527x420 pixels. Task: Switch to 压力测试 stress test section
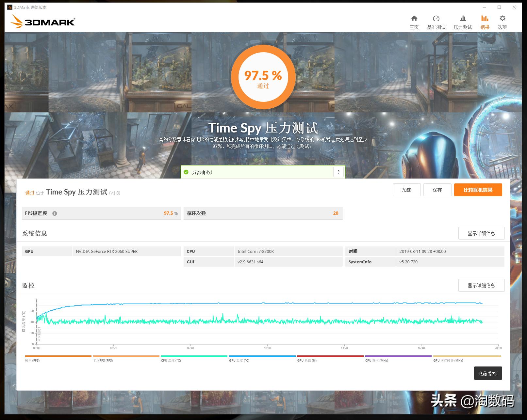[x=463, y=19]
